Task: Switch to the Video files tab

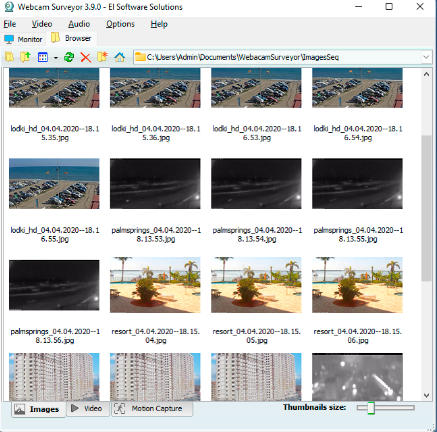Action: tap(87, 408)
